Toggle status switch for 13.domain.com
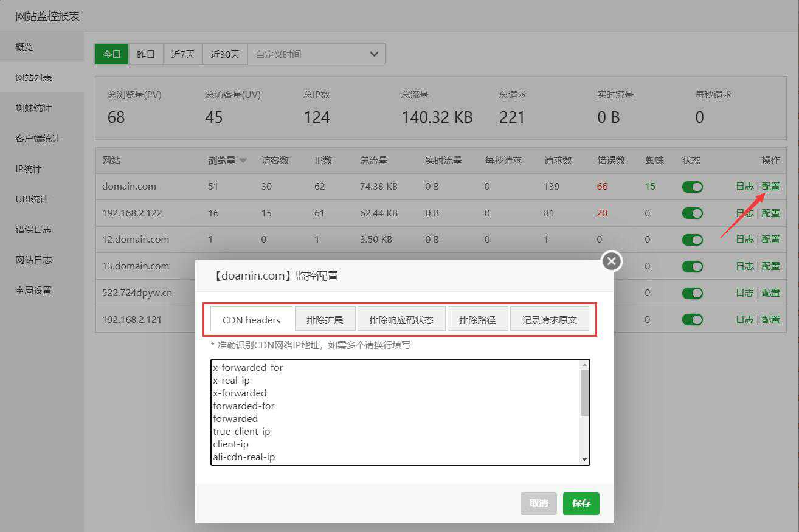Screen dimensions: 799x532 pos(692,266)
